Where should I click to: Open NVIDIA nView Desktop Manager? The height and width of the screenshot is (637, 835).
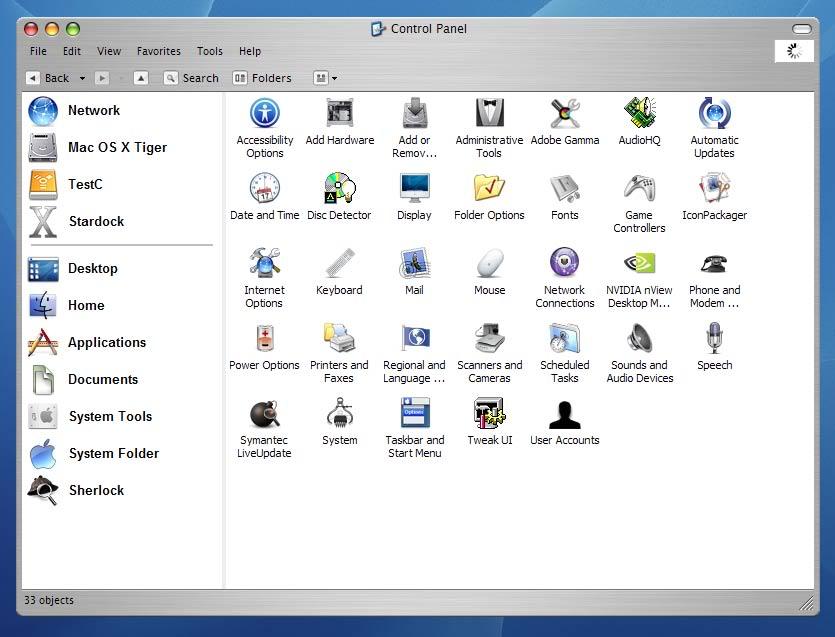click(639, 264)
